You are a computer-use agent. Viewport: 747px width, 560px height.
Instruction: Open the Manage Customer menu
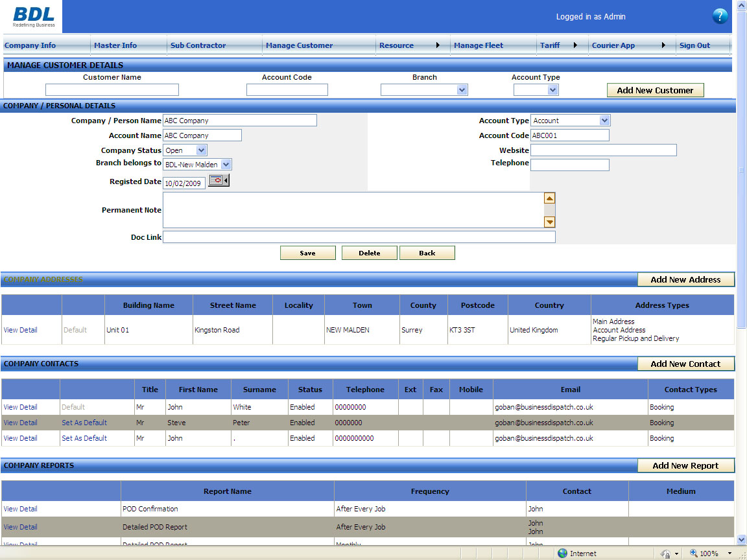point(299,45)
